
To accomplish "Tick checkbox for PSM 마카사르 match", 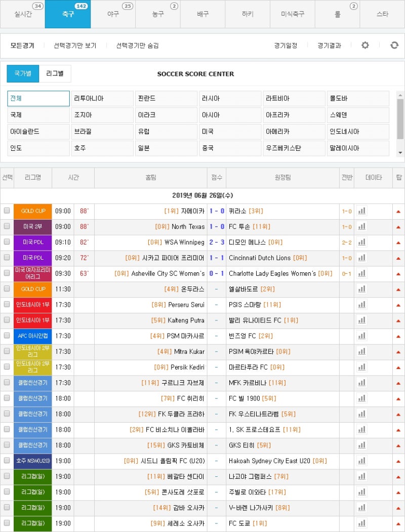I will tap(7, 336).
